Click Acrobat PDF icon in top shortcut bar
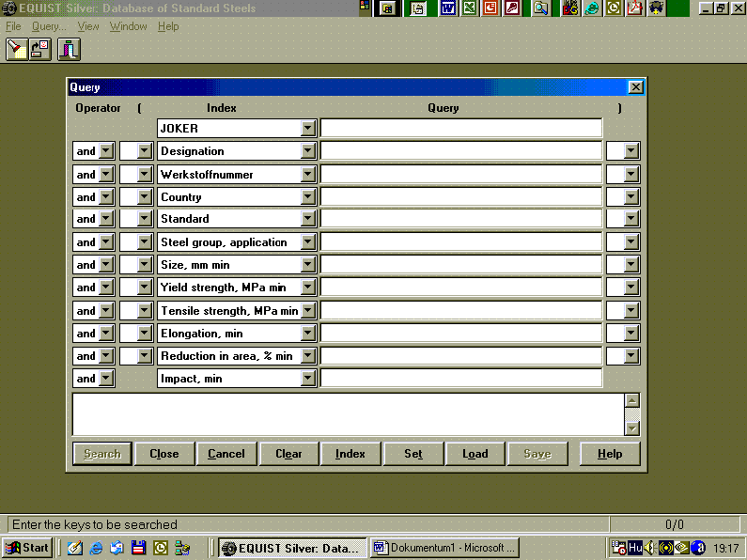 pyautogui.click(x=634, y=8)
